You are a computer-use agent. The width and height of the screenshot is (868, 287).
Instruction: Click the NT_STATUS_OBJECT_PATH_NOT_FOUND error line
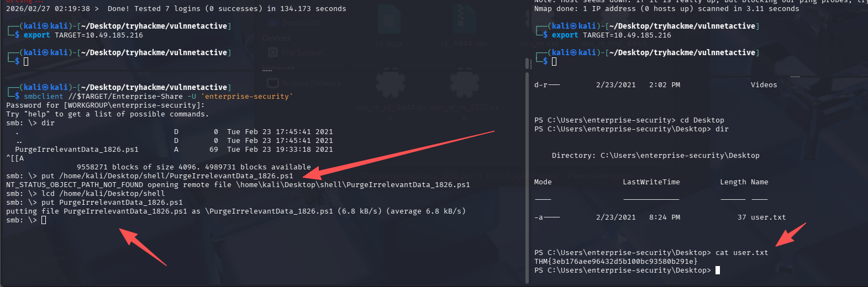(238, 185)
